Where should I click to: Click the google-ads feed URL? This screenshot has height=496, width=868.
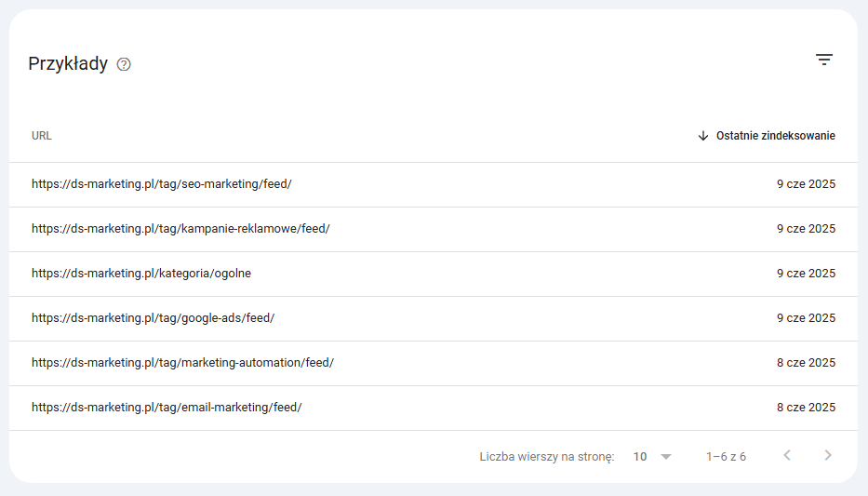153,318
